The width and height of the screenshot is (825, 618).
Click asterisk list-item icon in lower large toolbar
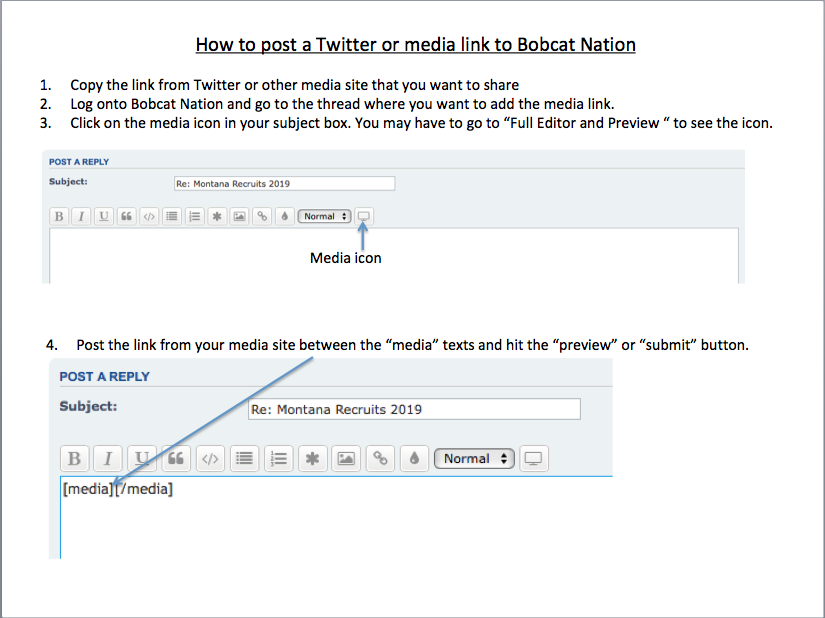(x=312, y=458)
